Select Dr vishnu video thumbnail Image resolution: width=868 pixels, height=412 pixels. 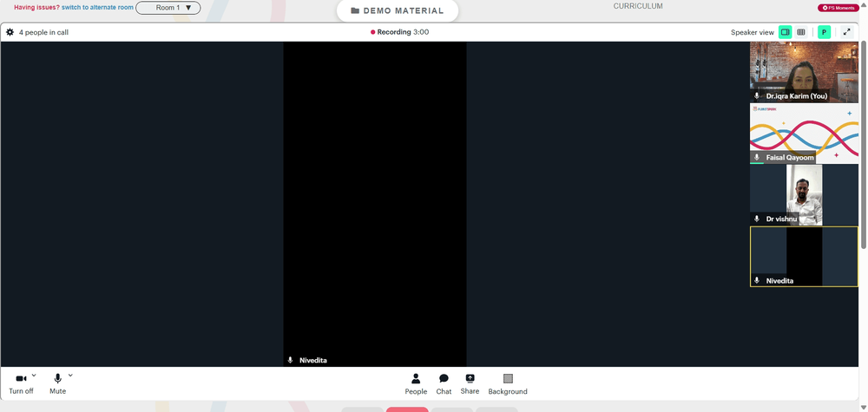[x=805, y=194]
